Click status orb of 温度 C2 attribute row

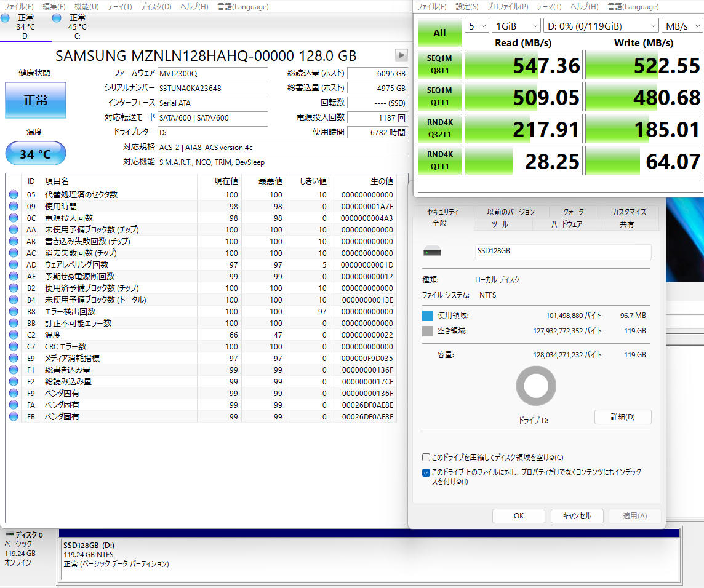click(x=14, y=335)
